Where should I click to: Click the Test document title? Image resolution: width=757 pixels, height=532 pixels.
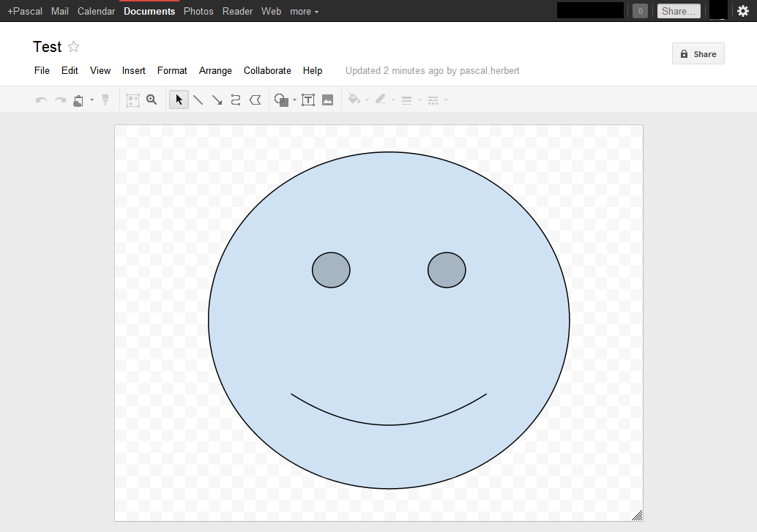pos(48,47)
